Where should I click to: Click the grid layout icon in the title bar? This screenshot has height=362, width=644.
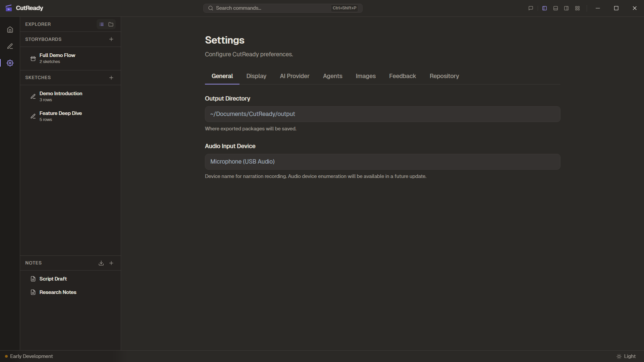tap(578, 8)
